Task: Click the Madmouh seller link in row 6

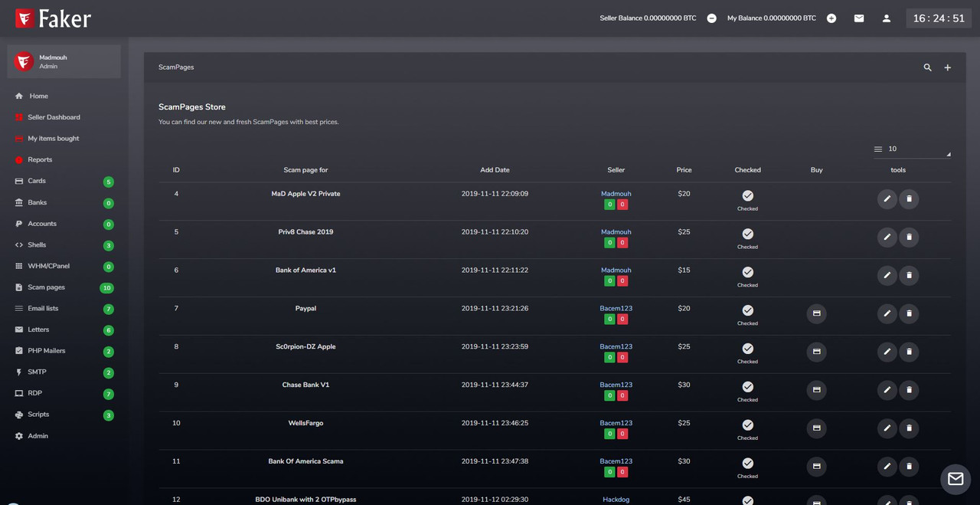Action: pyautogui.click(x=616, y=270)
